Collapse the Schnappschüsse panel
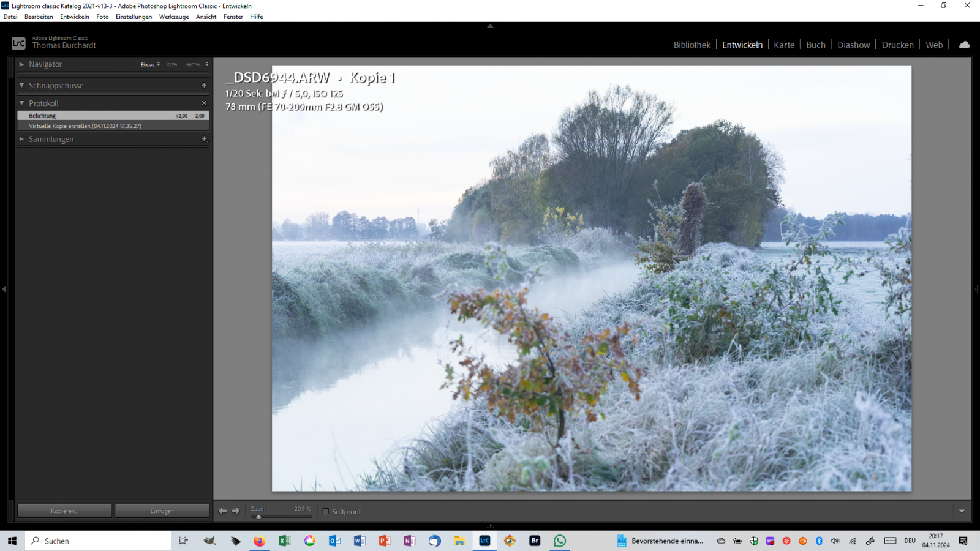The height and width of the screenshot is (551, 980). tap(22, 86)
